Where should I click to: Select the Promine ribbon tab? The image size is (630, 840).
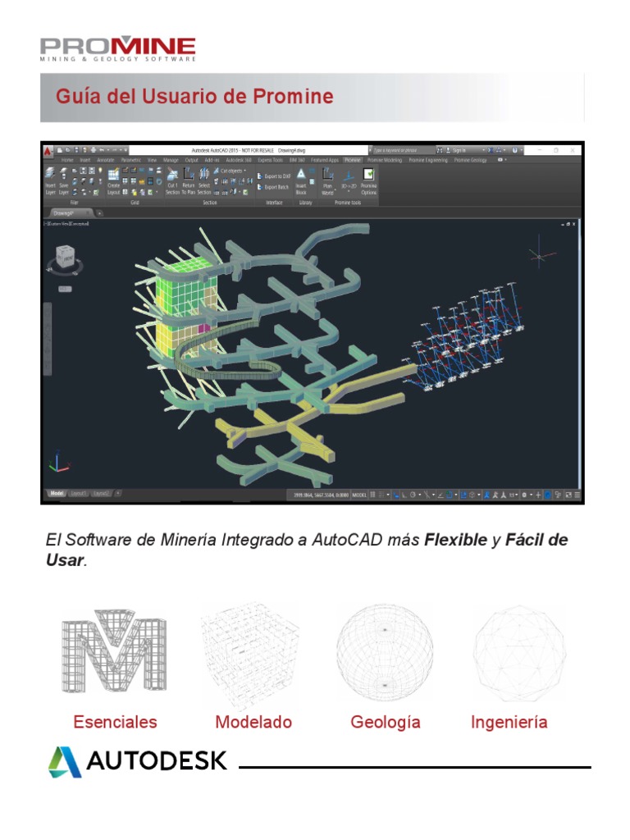[x=352, y=160]
